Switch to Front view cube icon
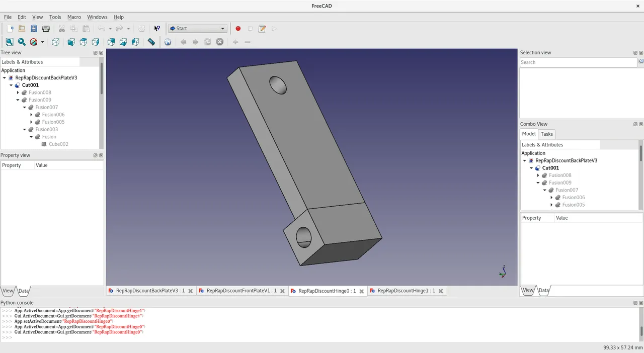 (x=71, y=42)
